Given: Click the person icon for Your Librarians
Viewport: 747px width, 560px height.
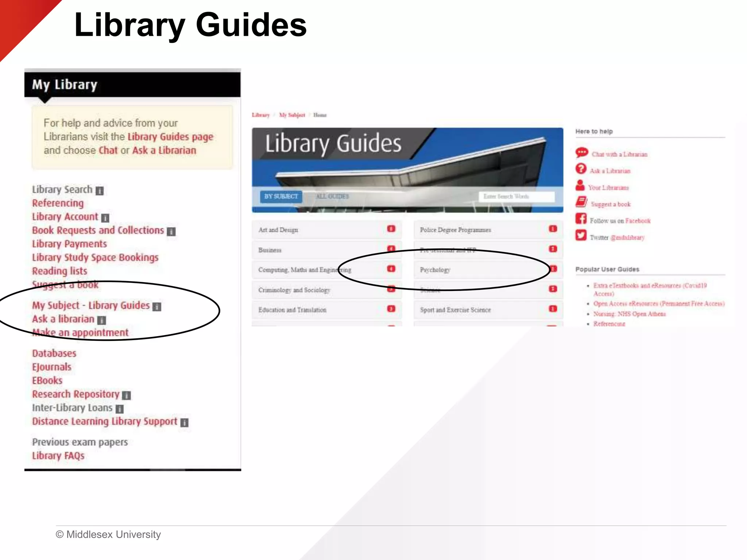Looking at the screenshot, I should coord(580,186).
